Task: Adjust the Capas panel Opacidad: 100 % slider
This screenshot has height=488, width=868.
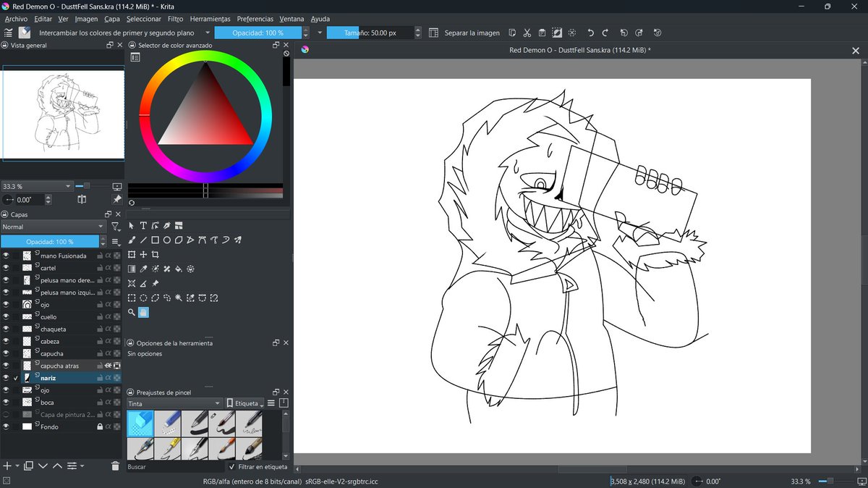Action: coord(50,242)
